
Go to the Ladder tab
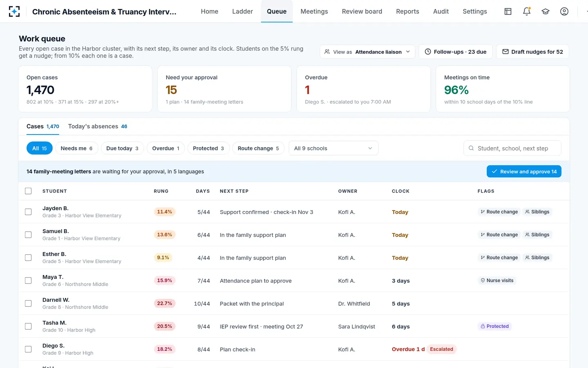coord(243,11)
